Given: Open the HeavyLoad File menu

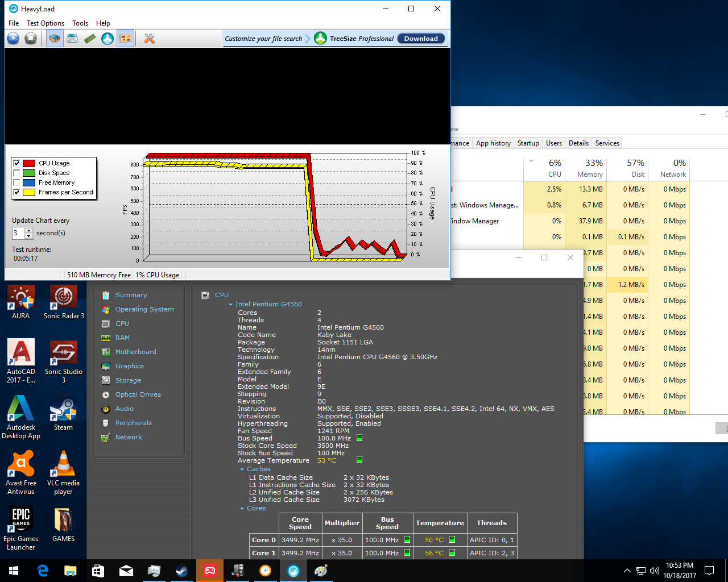Looking at the screenshot, I should point(14,23).
